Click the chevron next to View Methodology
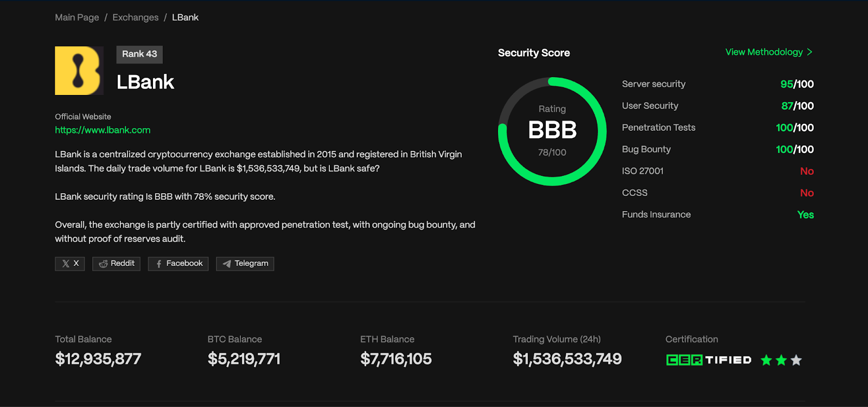The image size is (868, 407). click(809, 52)
